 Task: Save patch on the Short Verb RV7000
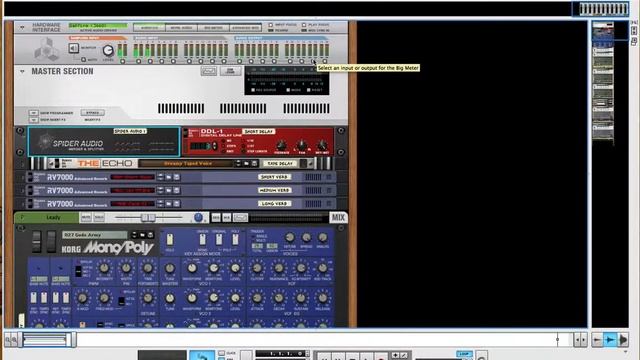[x=176, y=177]
